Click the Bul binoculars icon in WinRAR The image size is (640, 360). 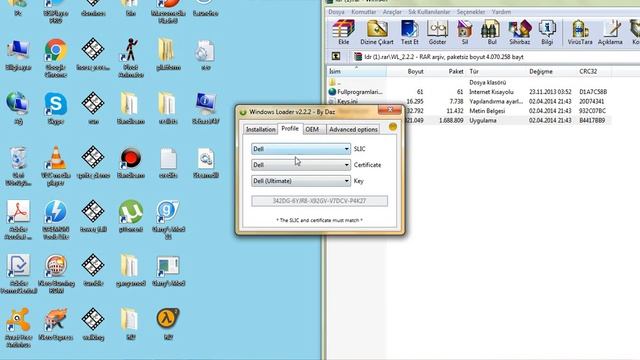tap(491, 32)
